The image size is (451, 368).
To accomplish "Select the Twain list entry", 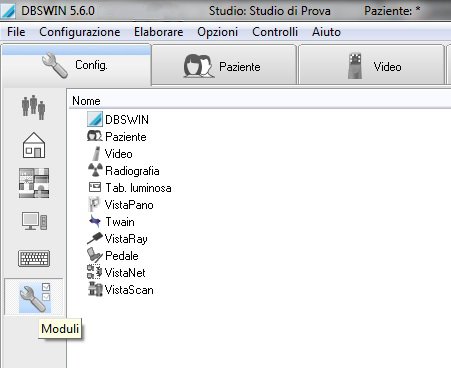I will tap(112, 221).
